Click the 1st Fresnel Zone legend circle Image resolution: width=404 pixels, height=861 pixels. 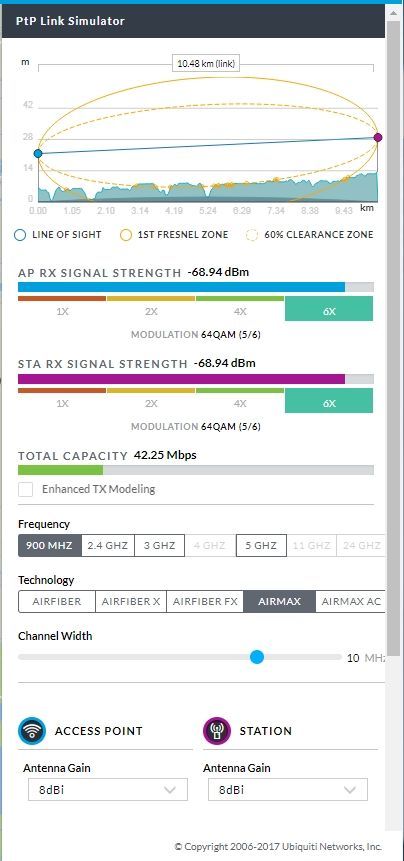tap(126, 235)
